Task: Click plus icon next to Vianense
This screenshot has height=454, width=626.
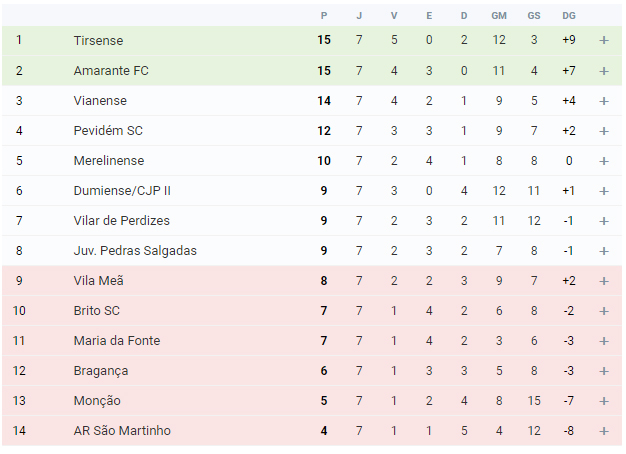Action: (x=604, y=101)
